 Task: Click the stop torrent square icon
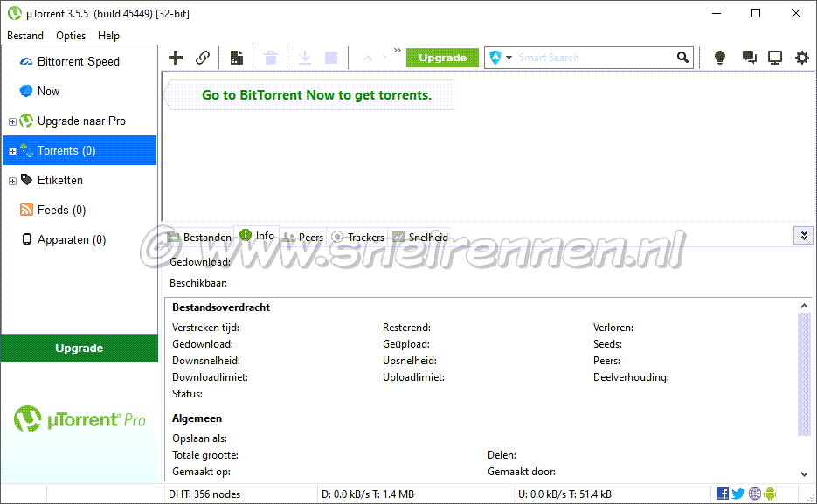point(331,58)
